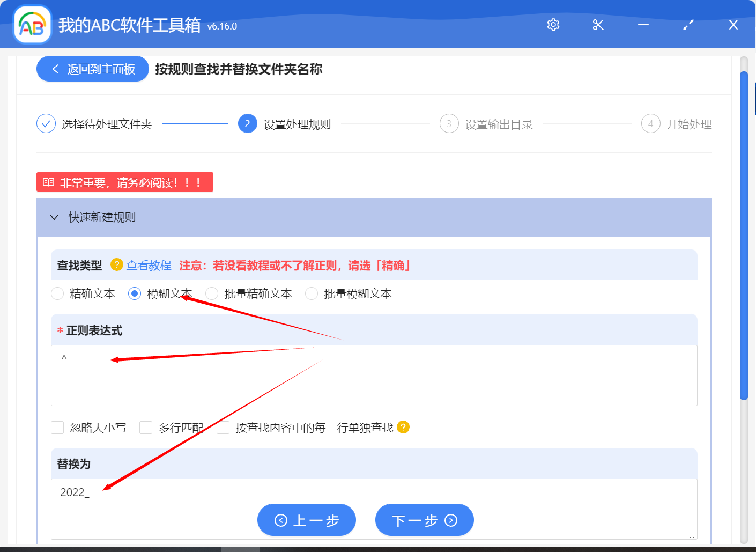
Task: Click the scissors screenshot icon in title bar
Action: [x=598, y=25]
